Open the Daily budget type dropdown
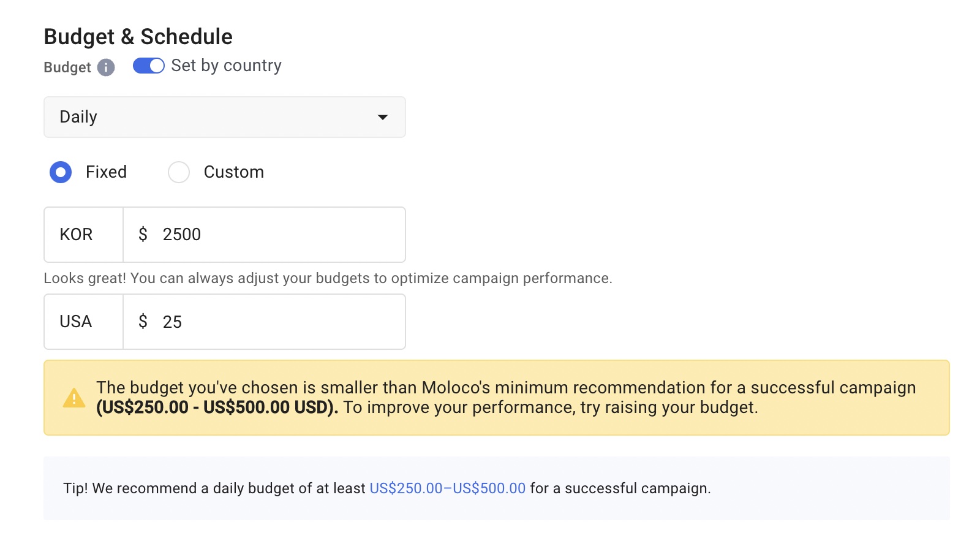 (x=225, y=117)
